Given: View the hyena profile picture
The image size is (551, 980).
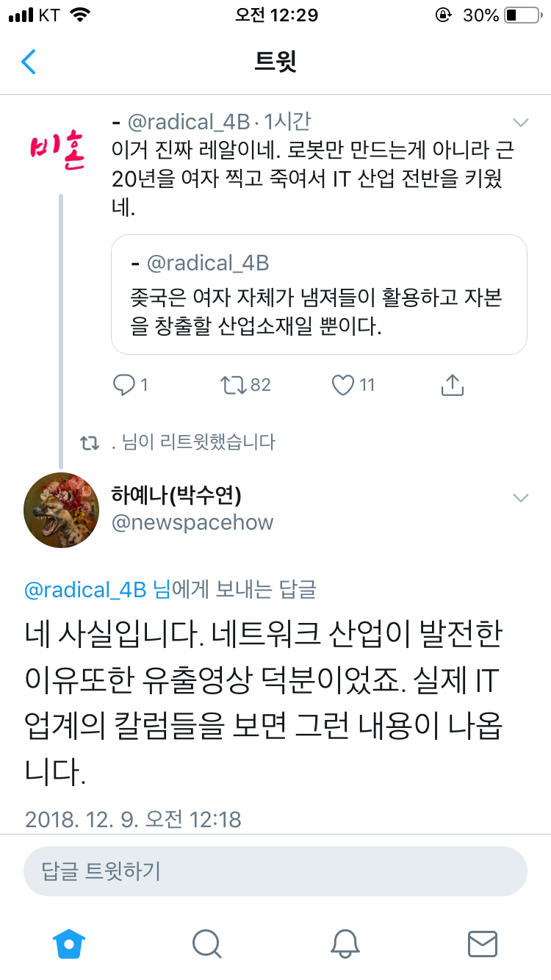Looking at the screenshot, I should (x=61, y=510).
